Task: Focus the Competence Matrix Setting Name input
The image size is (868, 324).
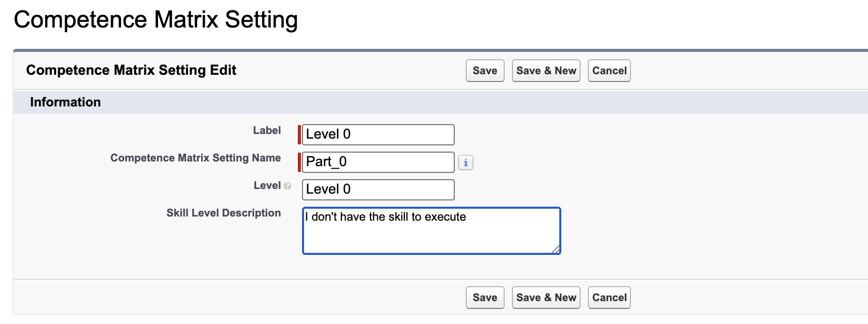Action: tap(378, 162)
